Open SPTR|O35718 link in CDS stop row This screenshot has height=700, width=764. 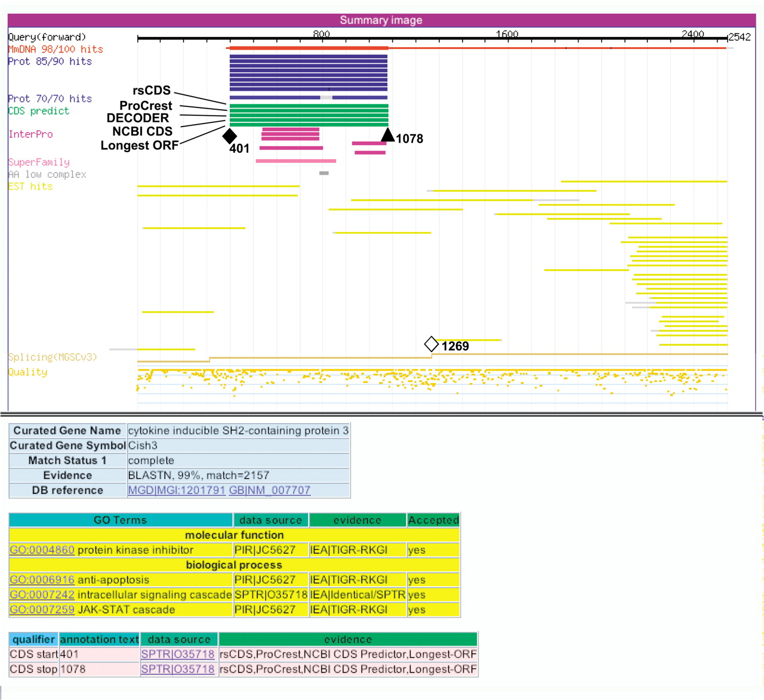(177, 669)
